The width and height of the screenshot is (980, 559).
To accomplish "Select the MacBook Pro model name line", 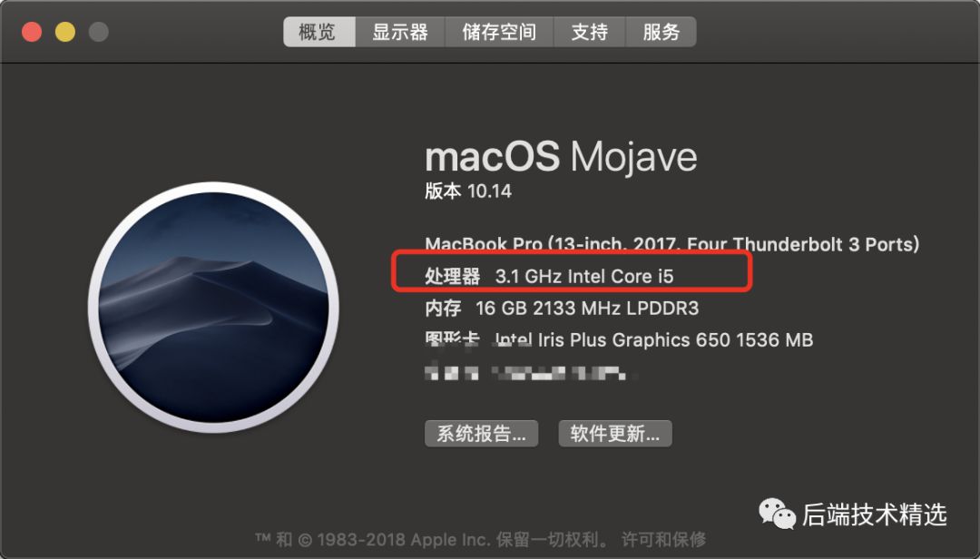I will coord(671,244).
